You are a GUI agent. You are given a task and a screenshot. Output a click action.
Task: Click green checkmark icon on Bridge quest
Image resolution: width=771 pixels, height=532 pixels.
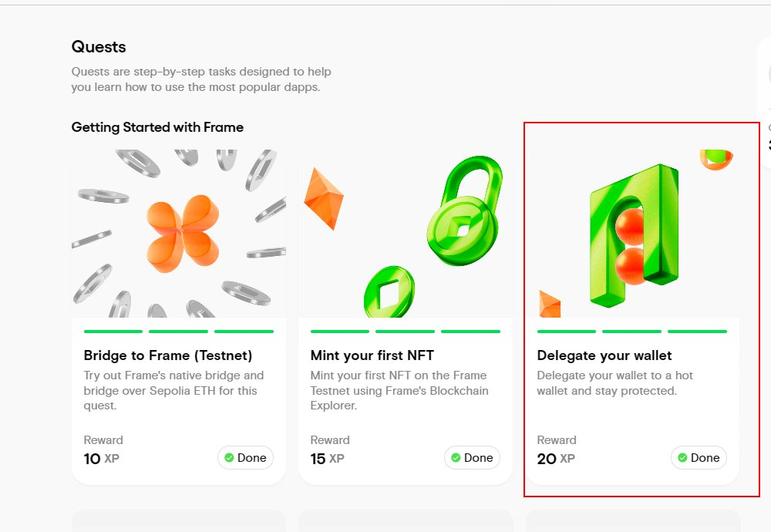click(229, 458)
